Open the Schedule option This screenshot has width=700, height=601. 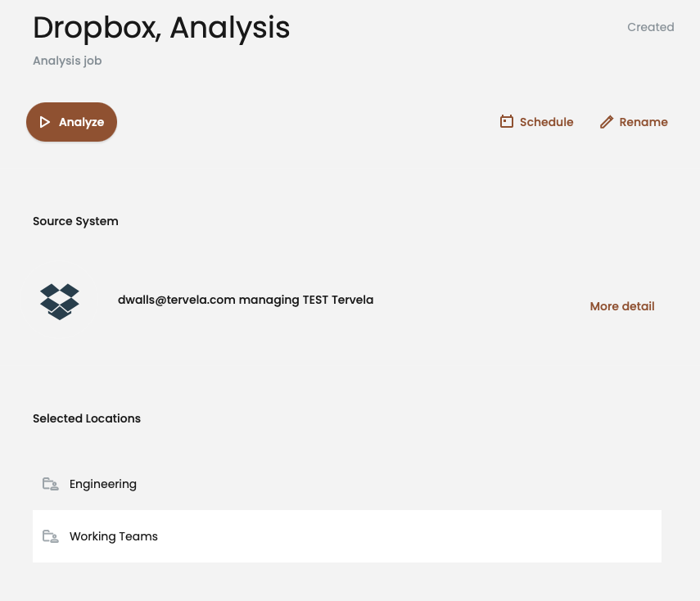(x=536, y=122)
